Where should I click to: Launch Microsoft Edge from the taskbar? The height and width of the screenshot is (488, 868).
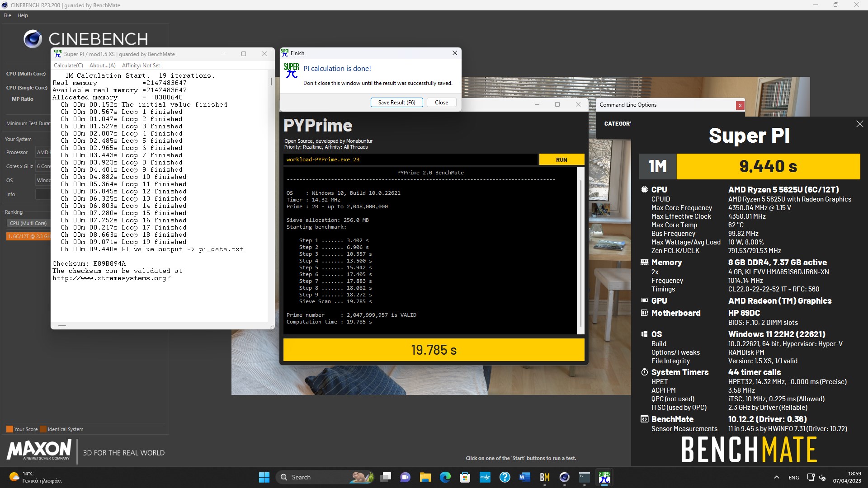(445, 477)
